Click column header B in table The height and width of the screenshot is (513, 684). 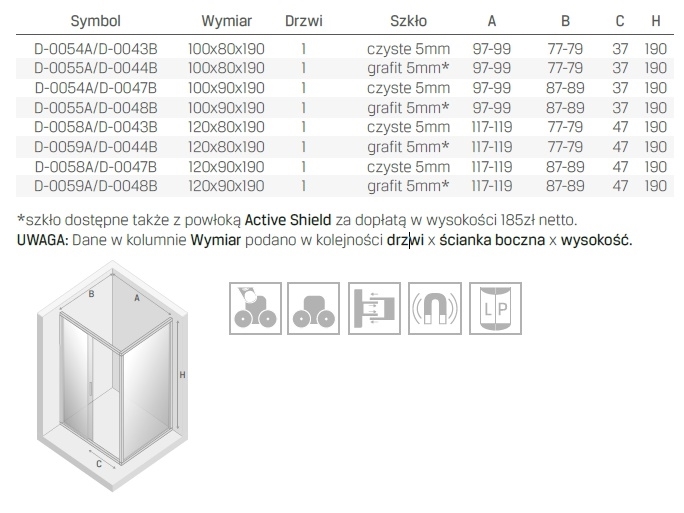point(565,21)
